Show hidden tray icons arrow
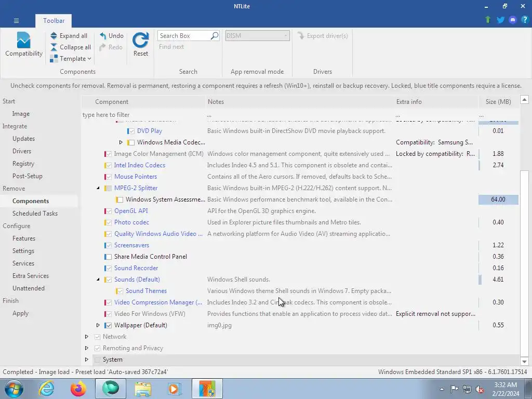This screenshot has height=399, width=532. pyautogui.click(x=442, y=389)
